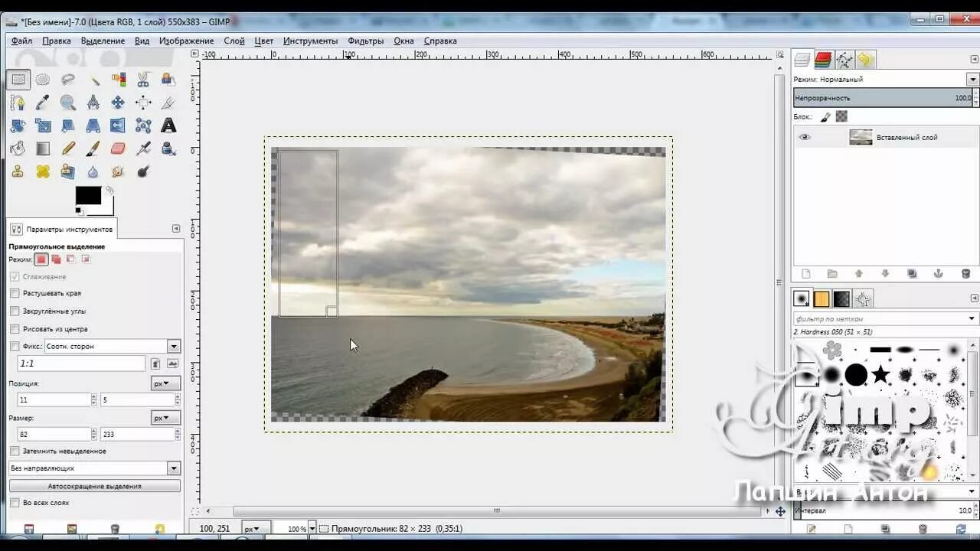
Task: Select the Bucket Fill tool
Action: 18,148
